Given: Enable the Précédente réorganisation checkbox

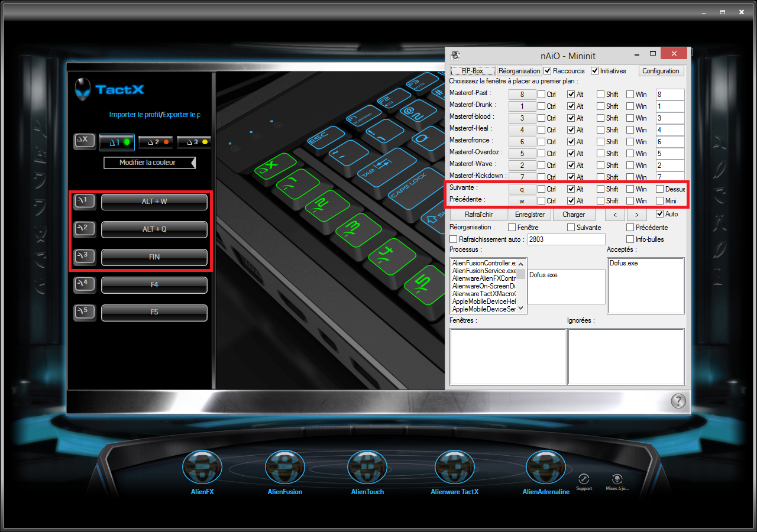Looking at the screenshot, I should tap(630, 228).
